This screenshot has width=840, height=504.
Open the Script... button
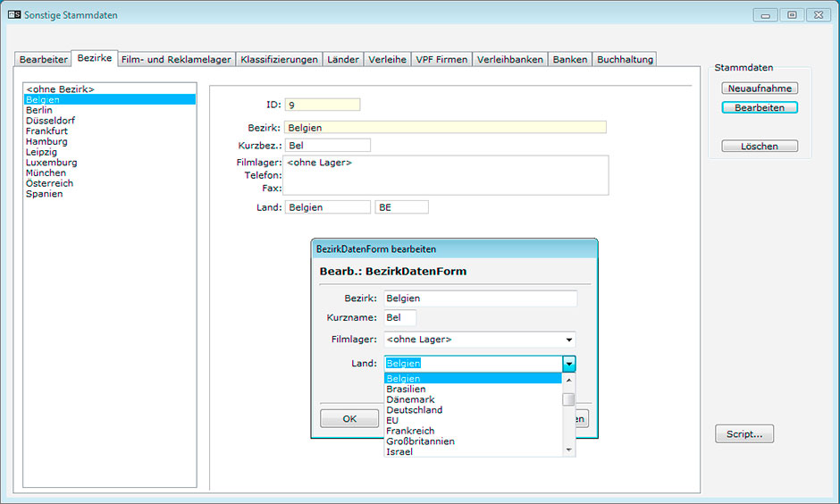click(744, 434)
